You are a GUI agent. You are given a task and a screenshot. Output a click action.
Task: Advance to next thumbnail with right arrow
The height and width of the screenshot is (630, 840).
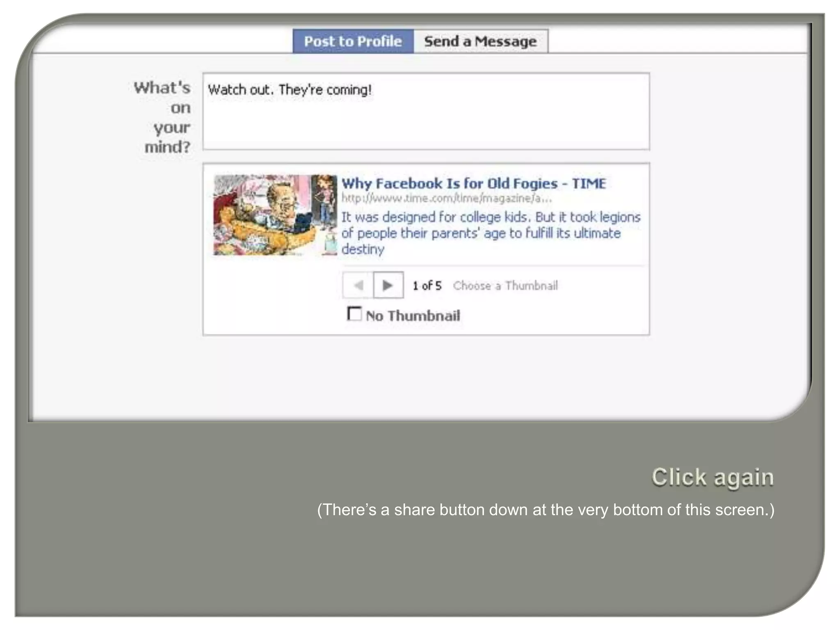(388, 285)
